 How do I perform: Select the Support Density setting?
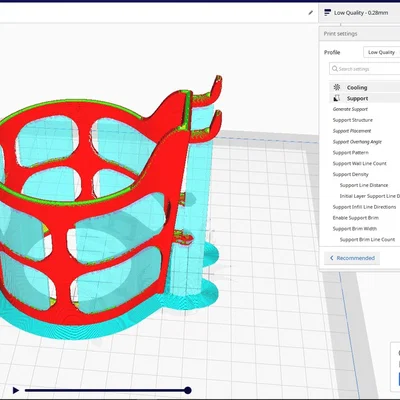350,174
